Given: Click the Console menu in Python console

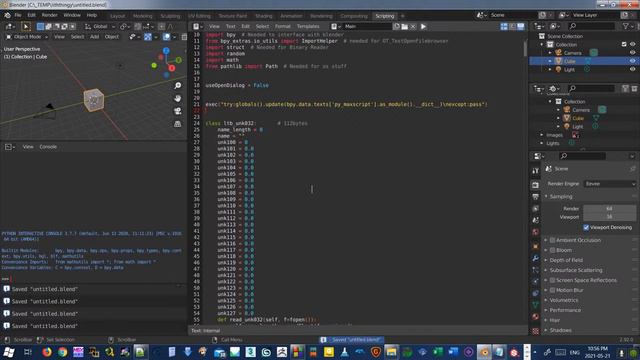Looking at the screenshot, I should coord(48,147).
